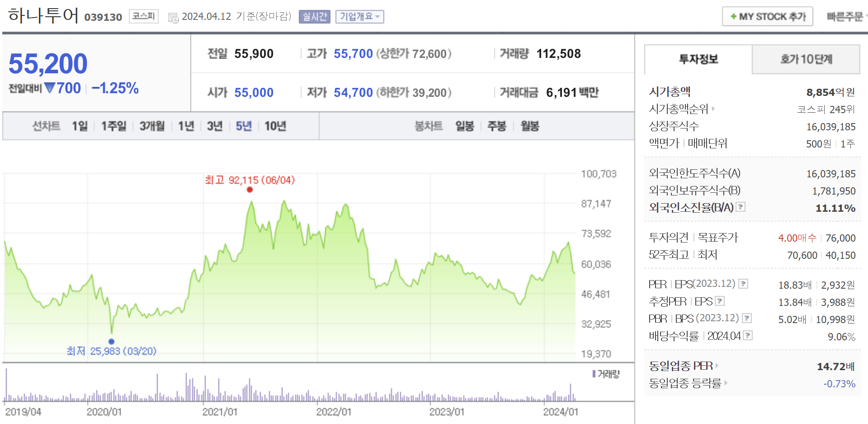Image resolution: width=868 pixels, height=424 pixels.
Task: Click the calendar icon beside the date
Action: tap(173, 18)
